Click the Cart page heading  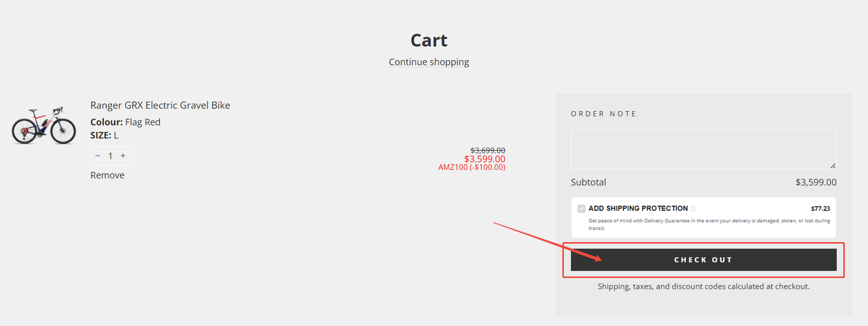tap(429, 40)
